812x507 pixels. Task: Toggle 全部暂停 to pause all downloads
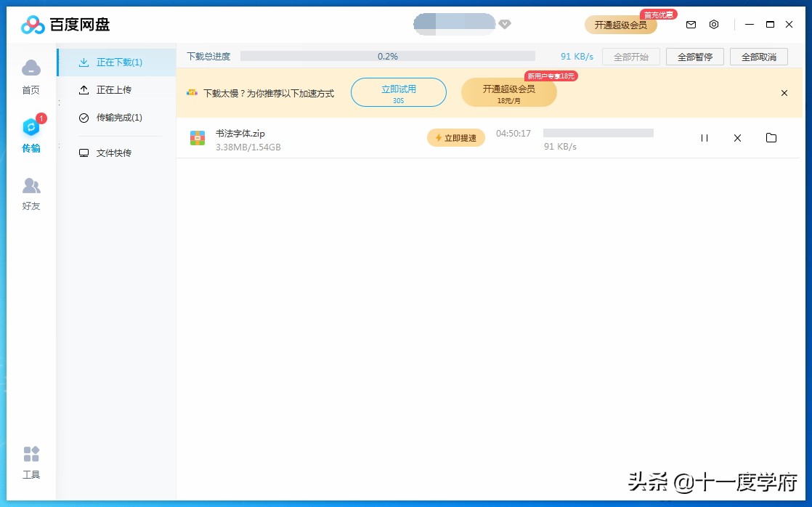tap(694, 56)
